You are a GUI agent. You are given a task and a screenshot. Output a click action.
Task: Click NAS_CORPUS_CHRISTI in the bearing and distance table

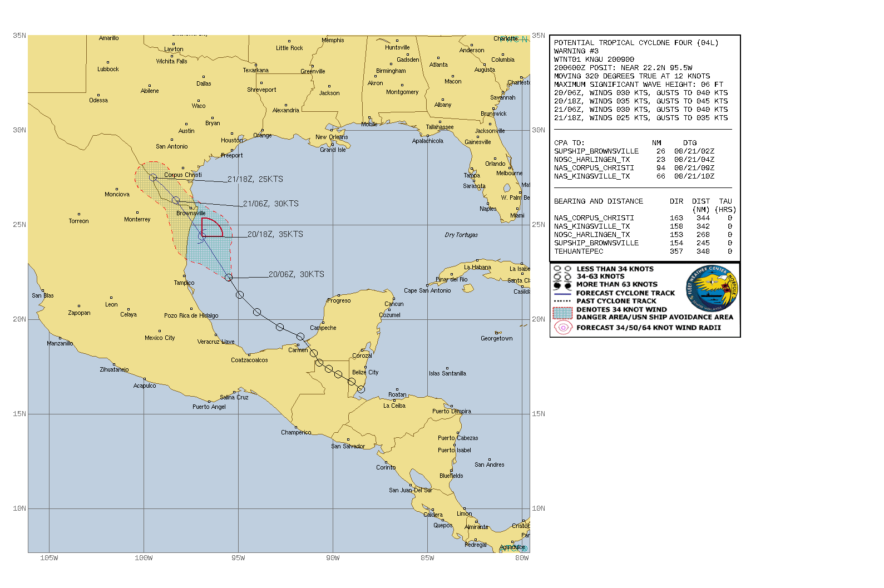[x=594, y=218]
